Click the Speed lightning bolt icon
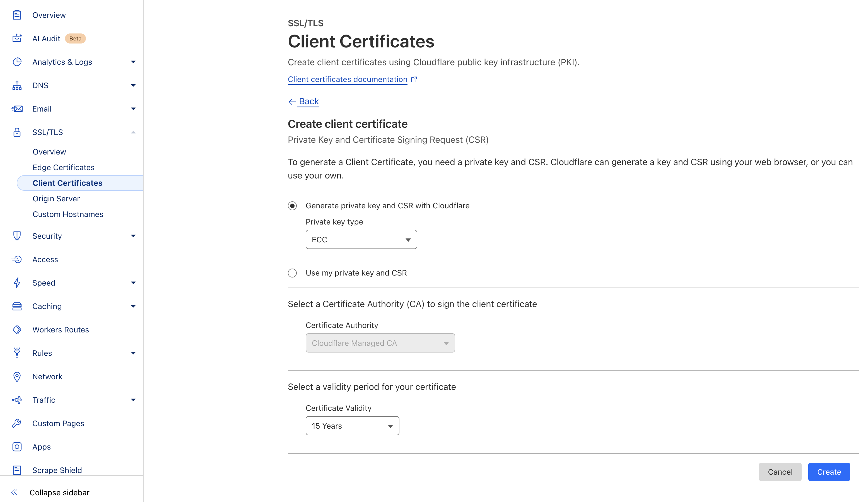This screenshot has height=502, width=868. tap(17, 283)
